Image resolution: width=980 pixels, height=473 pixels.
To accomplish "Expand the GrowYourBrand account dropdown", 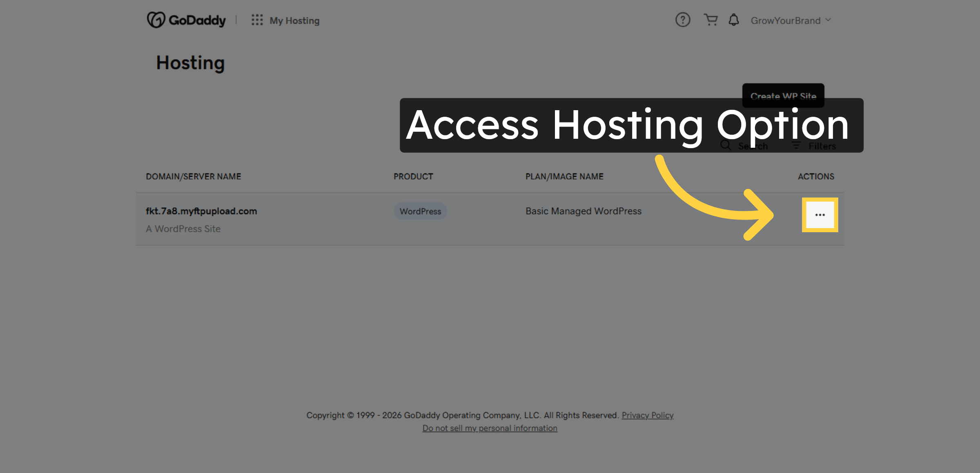I will (x=791, y=20).
